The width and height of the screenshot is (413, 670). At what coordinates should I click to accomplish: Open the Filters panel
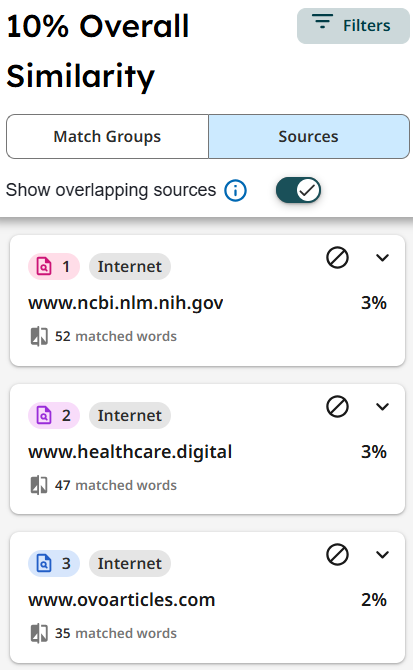pyautogui.click(x=353, y=26)
